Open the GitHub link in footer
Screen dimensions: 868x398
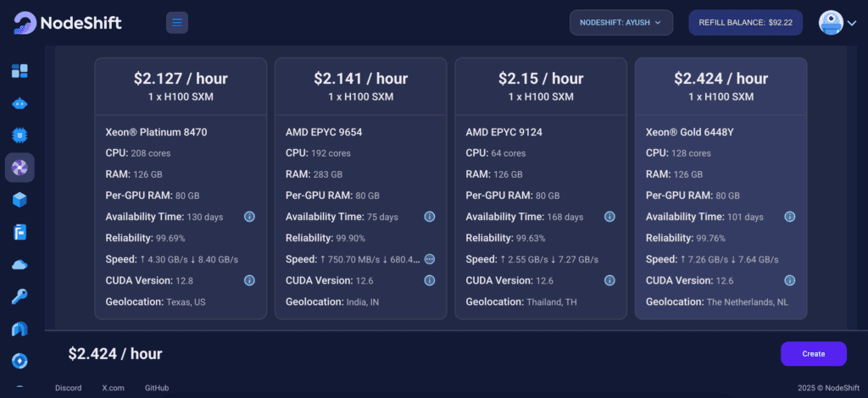157,388
